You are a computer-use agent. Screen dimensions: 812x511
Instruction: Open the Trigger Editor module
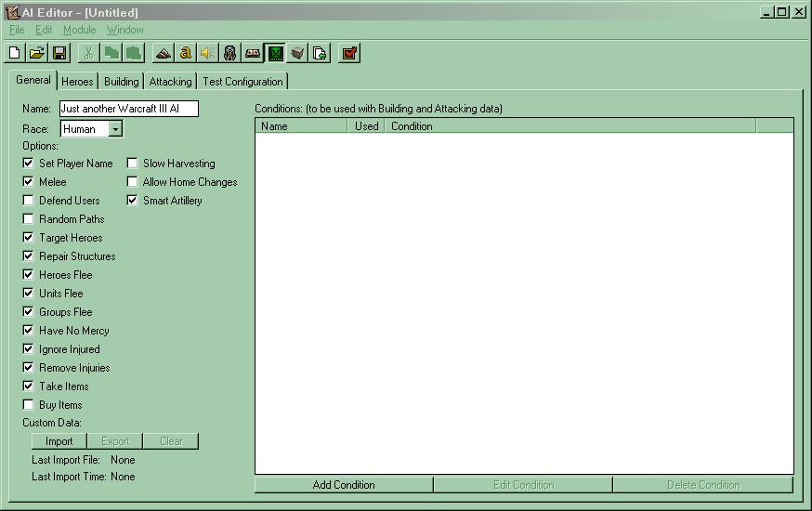[x=186, y=53]
